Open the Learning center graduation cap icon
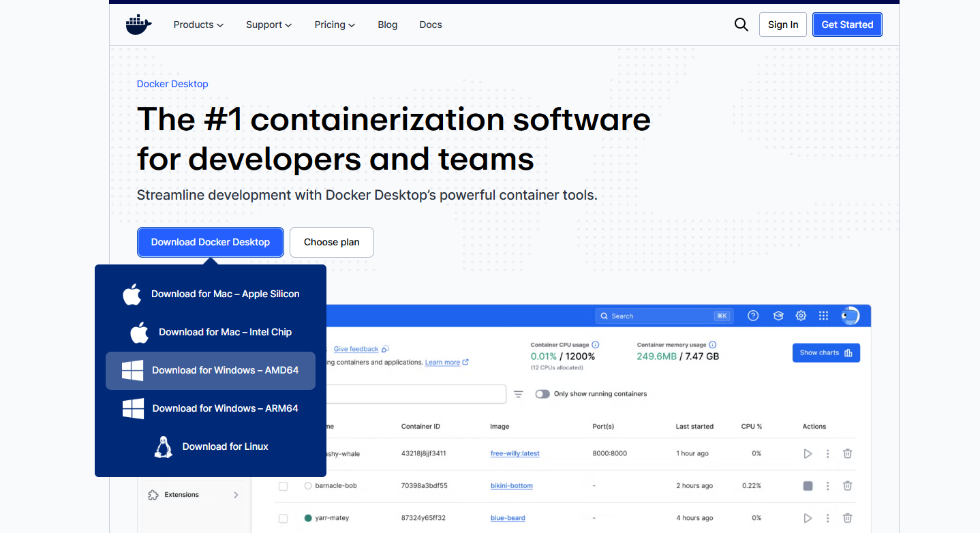 pyautogui.click(x=778, y=316)
